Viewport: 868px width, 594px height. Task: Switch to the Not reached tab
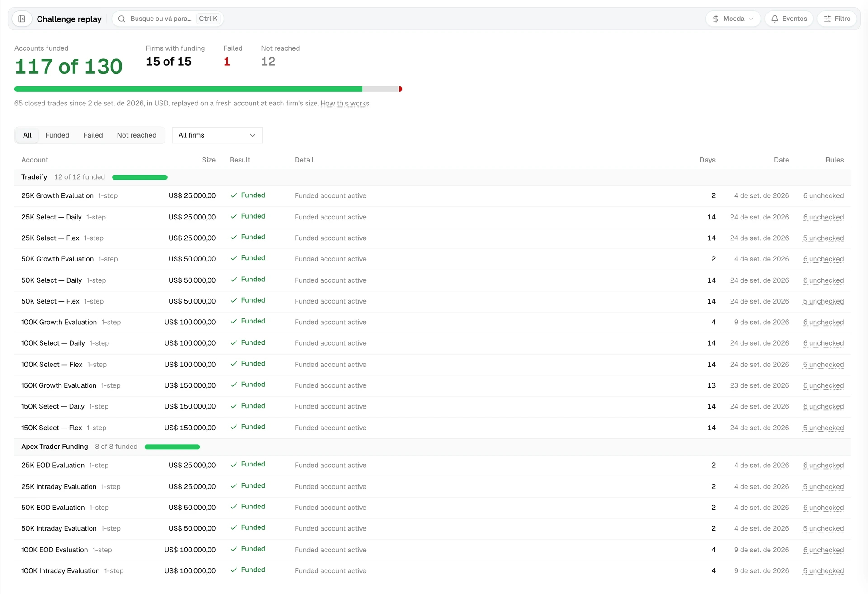[x=137, y=135]
